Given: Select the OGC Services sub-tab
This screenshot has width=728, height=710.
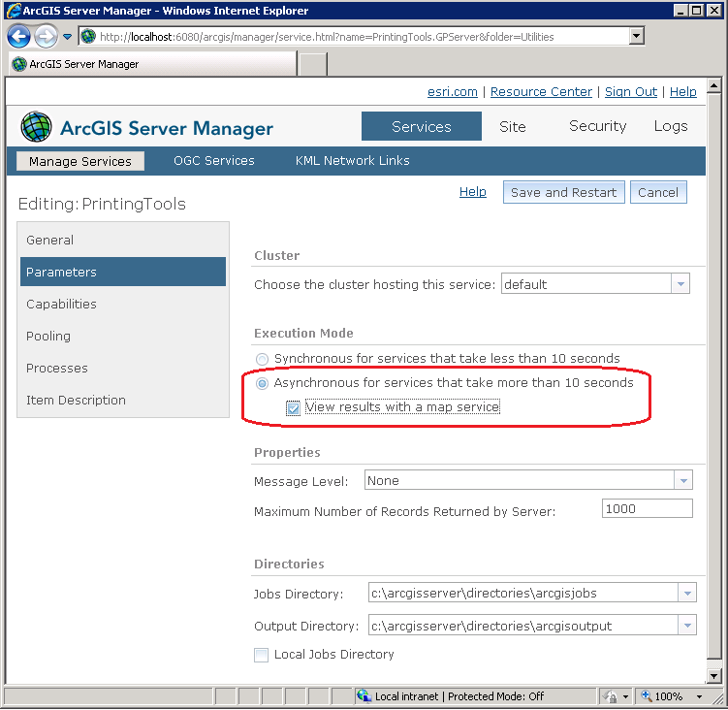Looking at the screenshot, I should (213, 160).
